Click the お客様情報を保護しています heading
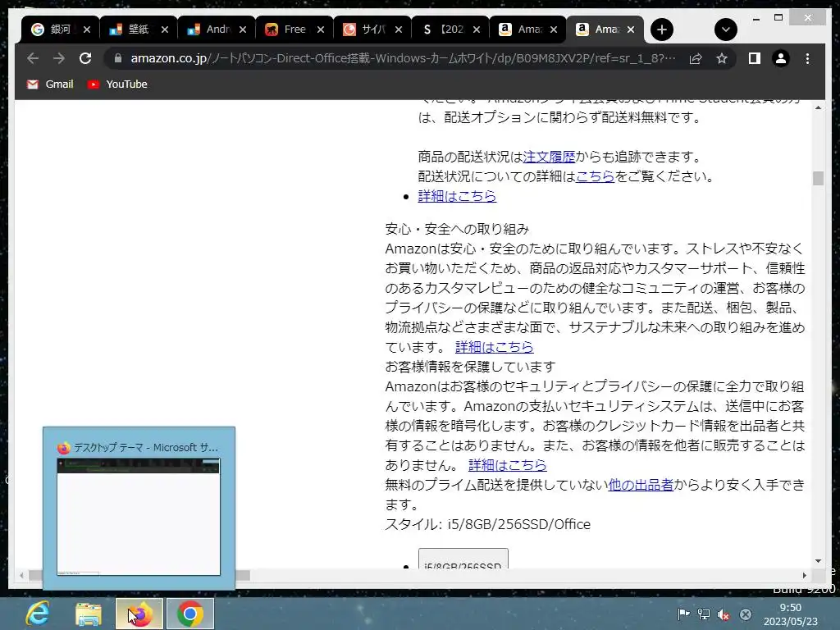Image resolution: width=840 pixels, height=630 pixels. point(470,367)
